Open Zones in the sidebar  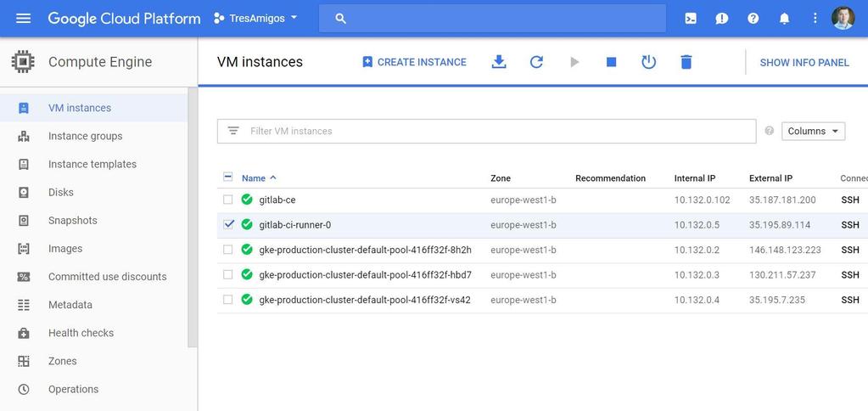pyautogui.click(x=94, y=361)
